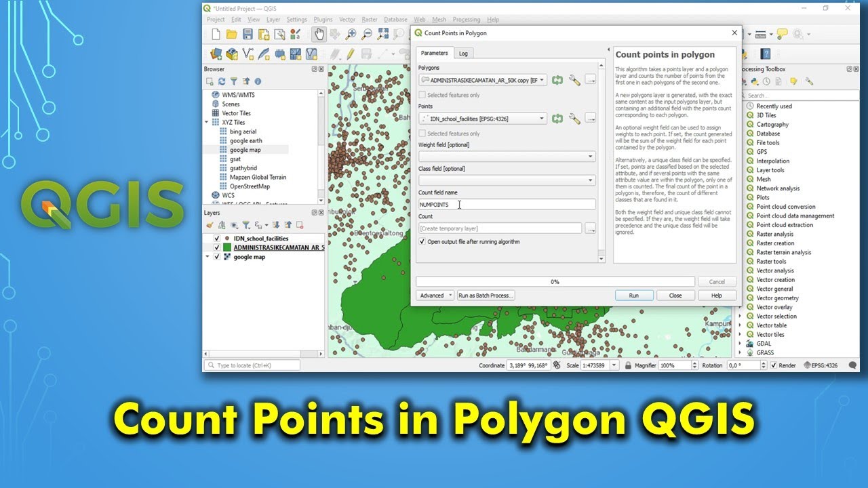Uncheck Open output file after running algorithm
The width and height of the screenshot is (868, 488).
(x=422, y=242)
